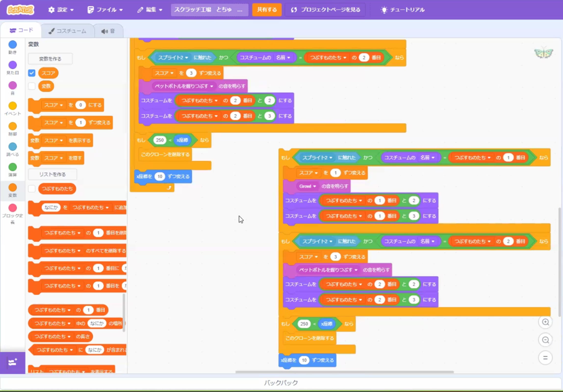Select the 演算 block category circle
563x392 pixels.
tap(13, 167)
